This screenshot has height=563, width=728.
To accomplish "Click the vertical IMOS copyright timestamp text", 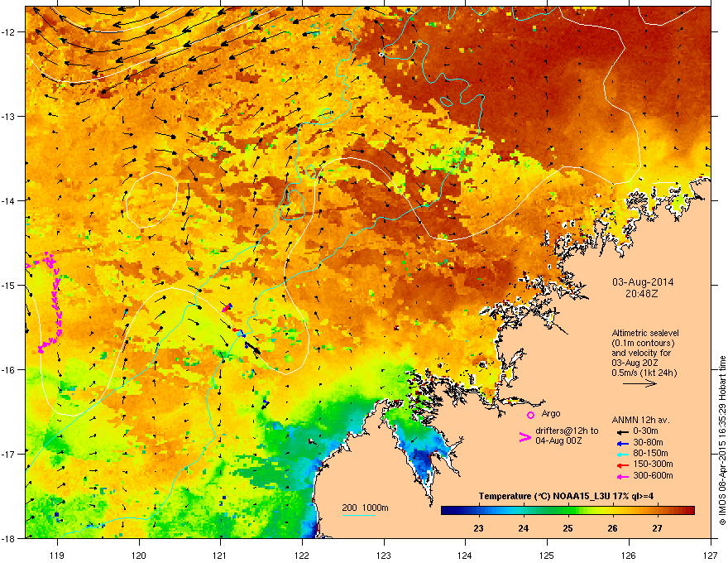I will point(722,440).
